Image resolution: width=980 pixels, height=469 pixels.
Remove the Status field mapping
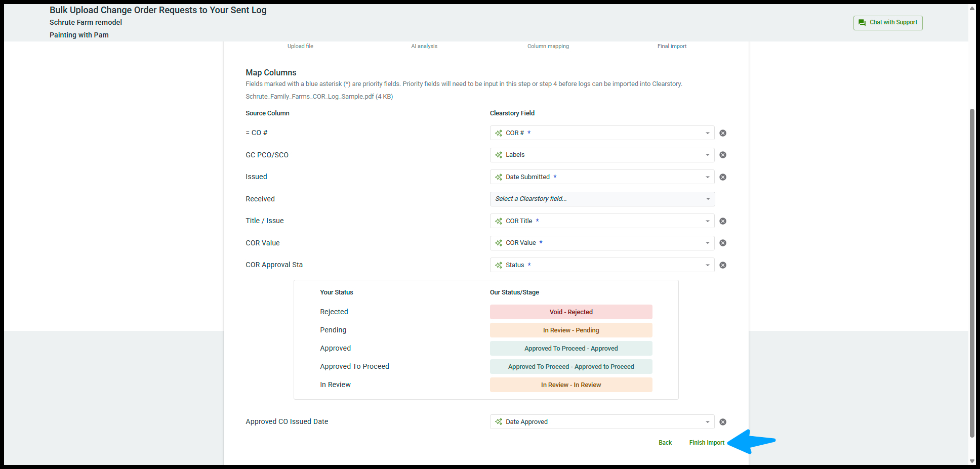coord(723,265)
